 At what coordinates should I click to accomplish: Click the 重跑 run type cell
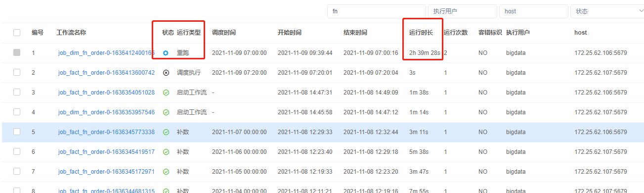pos(183,53)
